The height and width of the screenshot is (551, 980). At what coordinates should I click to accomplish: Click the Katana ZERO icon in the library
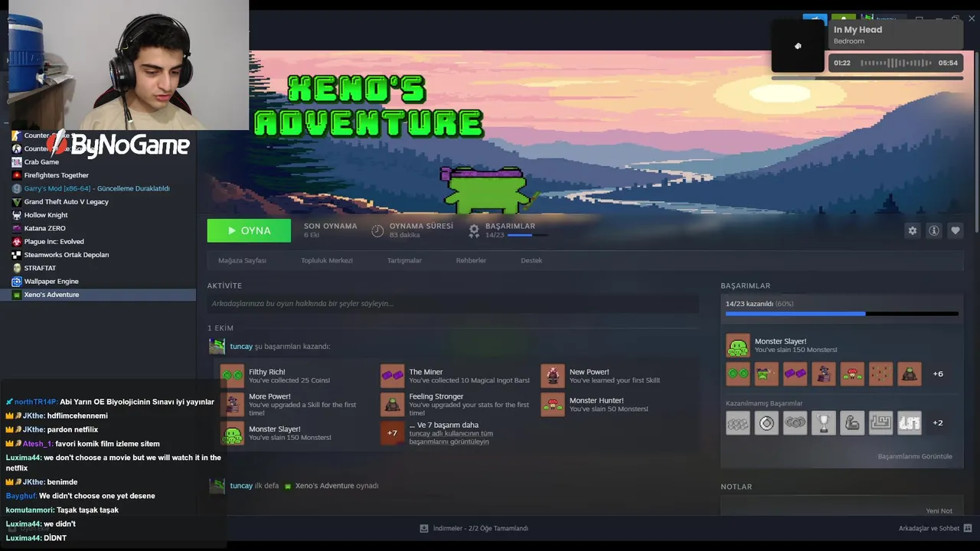pyautogui.click(x=16, y=228)
